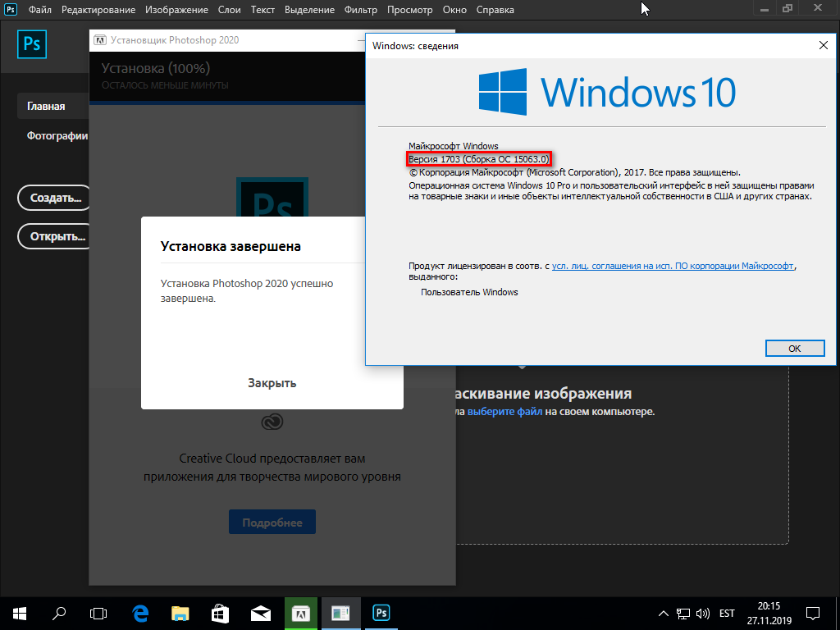Screen dimensions: 840x630
Task: Open the Фильтр menu
Action: [361, 10]
